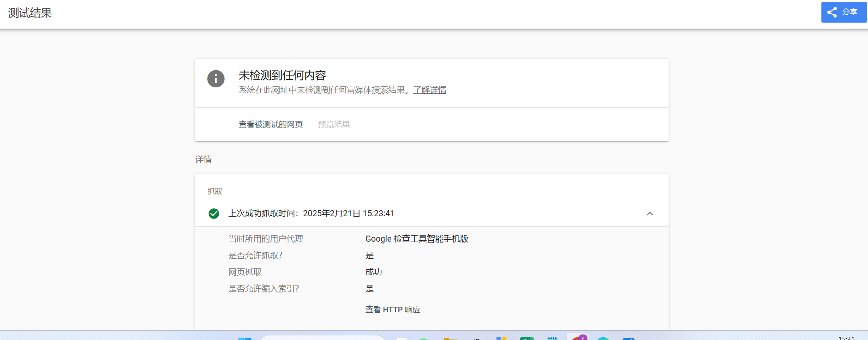Open the 查看 HTTP 响应 link
The image size is (868, 340).
393,310
